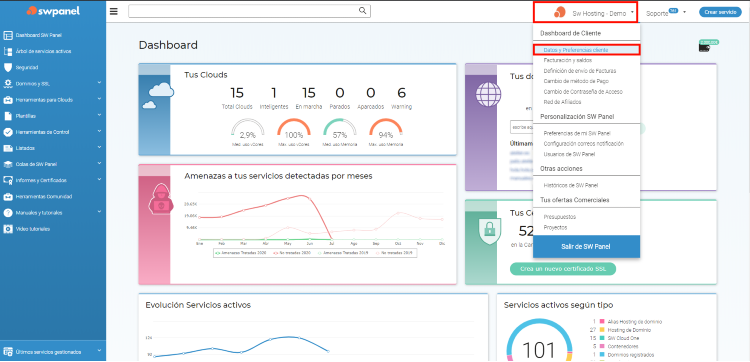Open the Sw Hosting - Demo account dropdown
The height and width of the screenshot is (362, 750).
[x=585, y=12]
